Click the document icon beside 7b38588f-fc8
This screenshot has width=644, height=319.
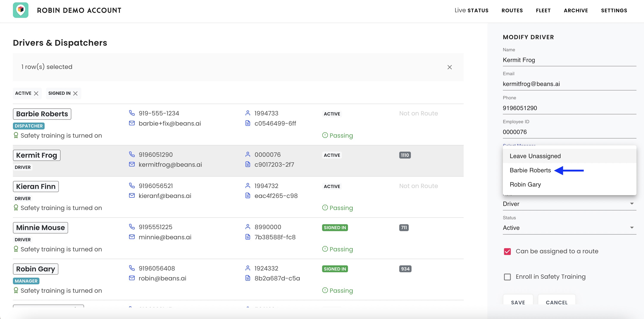click(248, 237)
